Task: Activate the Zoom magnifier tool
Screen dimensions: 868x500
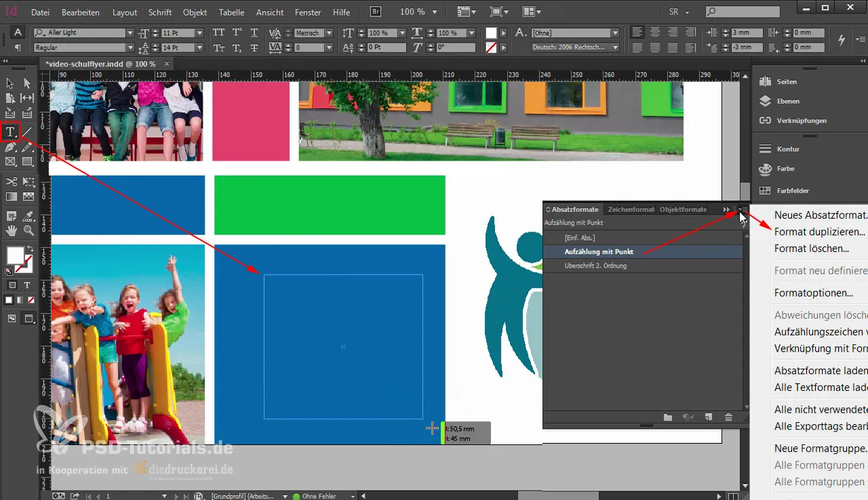Action: click(28, 230)
